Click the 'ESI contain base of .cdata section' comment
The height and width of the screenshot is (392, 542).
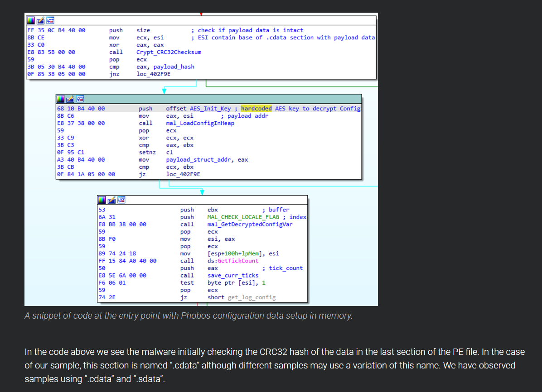[x=283, y=38]
